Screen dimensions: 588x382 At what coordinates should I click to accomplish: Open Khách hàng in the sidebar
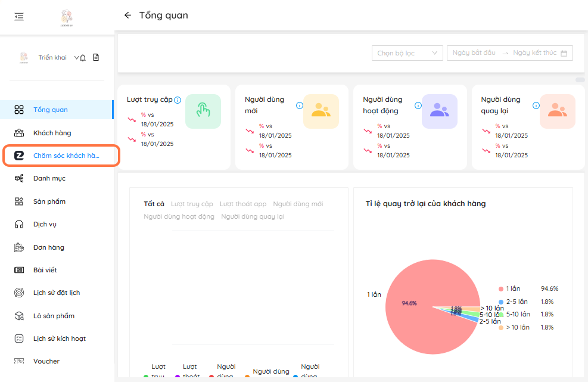[52, 133]
